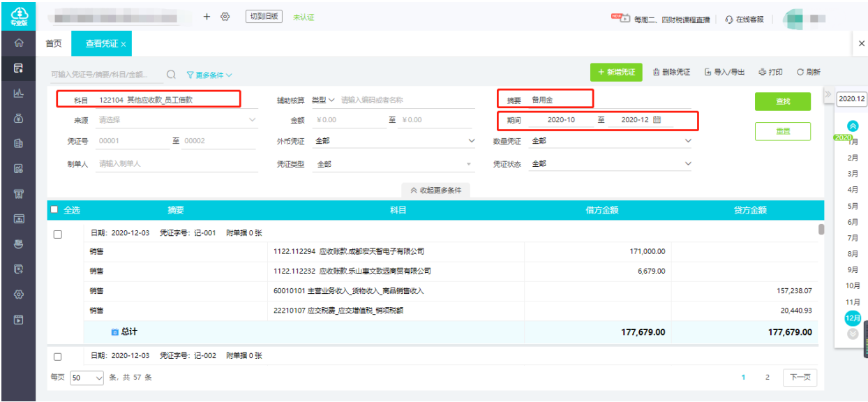This screenshot has width=868, height=402.
Task: Click the gear icon beside plus sign
Action: click(225, 17)
